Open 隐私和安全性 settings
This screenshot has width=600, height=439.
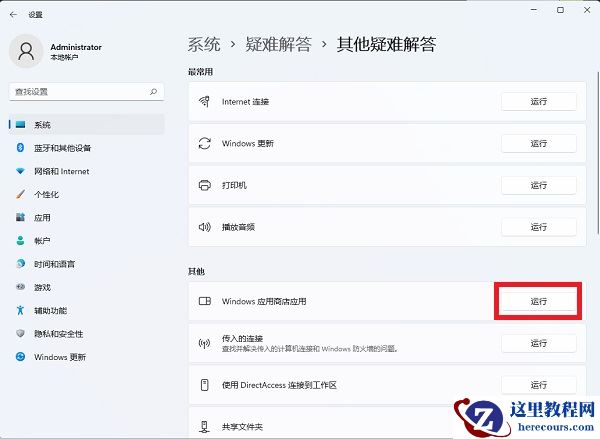coord(86,334)
